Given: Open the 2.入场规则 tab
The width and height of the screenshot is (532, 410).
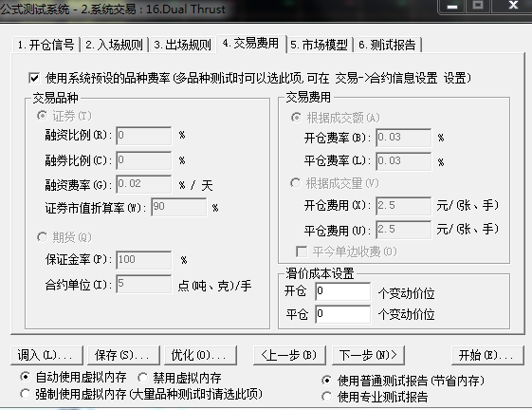Looking at the screenshot, I should tap(115, 45).
